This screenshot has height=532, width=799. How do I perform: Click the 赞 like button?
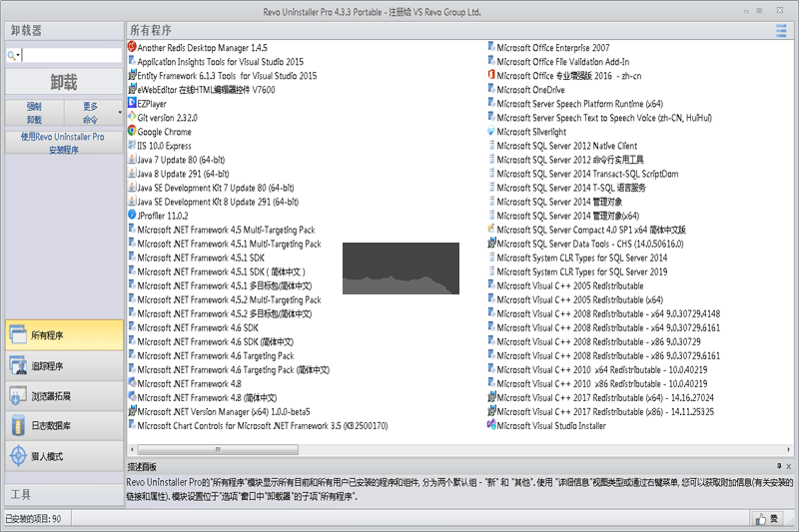coord(768,519)
